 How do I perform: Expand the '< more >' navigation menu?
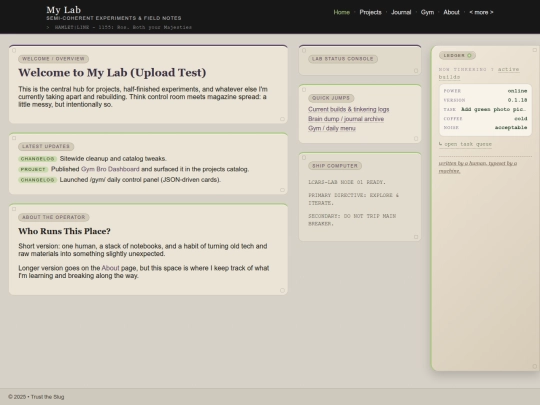click(x=481, y=12)
